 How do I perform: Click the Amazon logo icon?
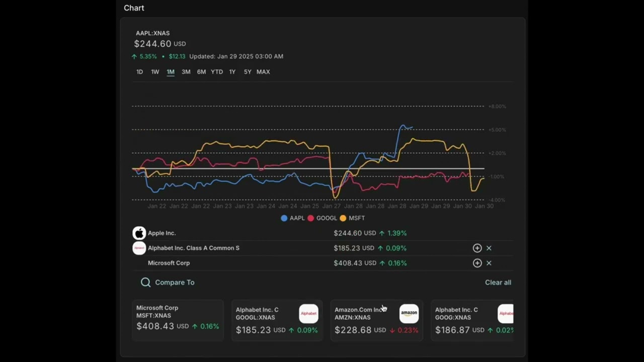409,313
